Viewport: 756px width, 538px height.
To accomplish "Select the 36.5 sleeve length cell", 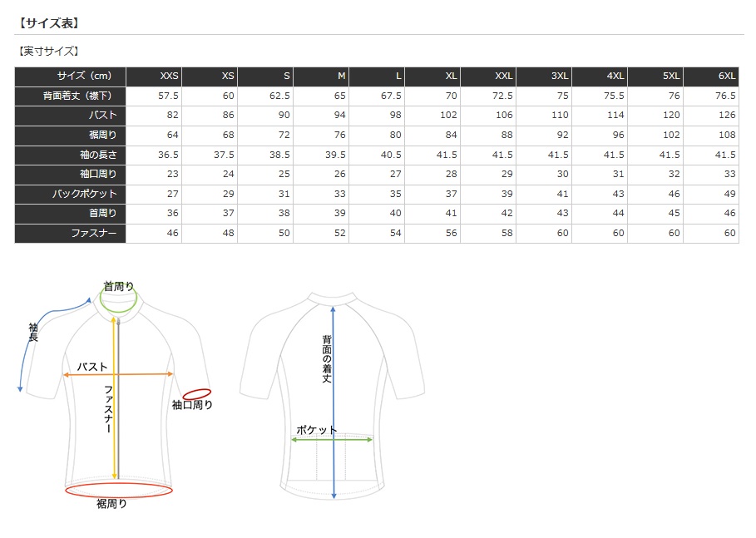I will 154,155.
